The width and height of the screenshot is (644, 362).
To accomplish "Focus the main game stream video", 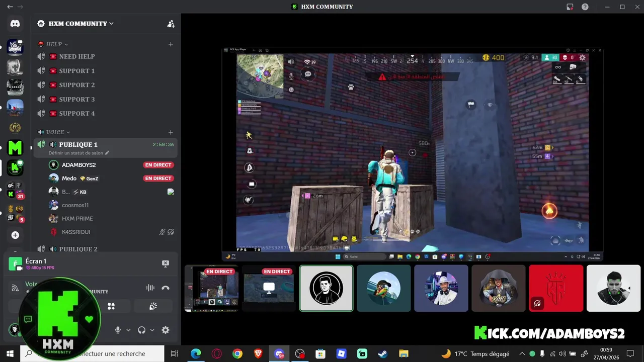I will click(x=413, y=154).
